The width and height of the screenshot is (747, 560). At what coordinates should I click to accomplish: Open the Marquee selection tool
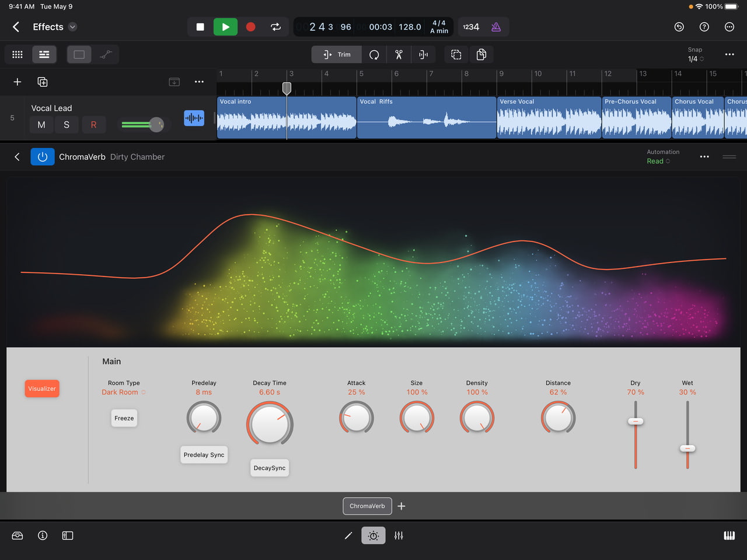(x=456, y=54)
